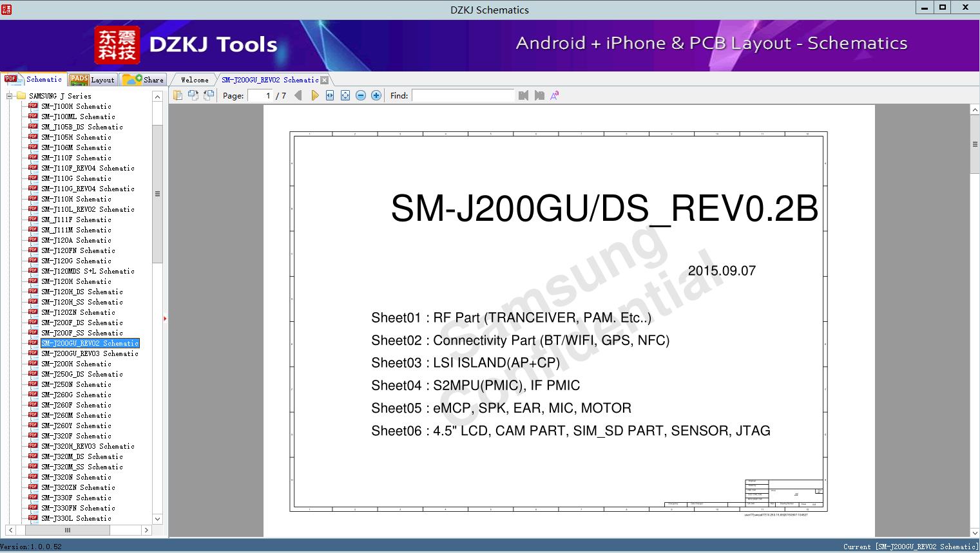The width and height of the screenshot is (980, 553).
Task: Go to next page with forward arrow
Action: click(314, 95)
